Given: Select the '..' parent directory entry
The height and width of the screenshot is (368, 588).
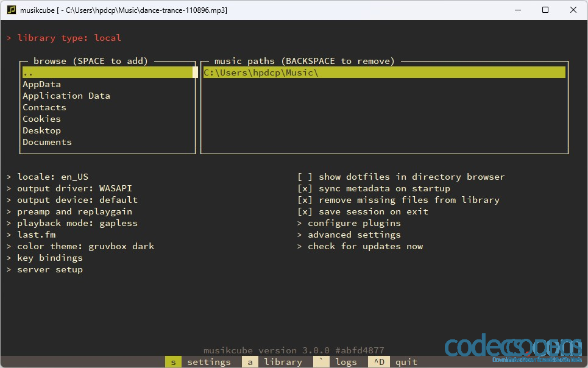Looking at the screenshot, I should (x=107, y=73).
